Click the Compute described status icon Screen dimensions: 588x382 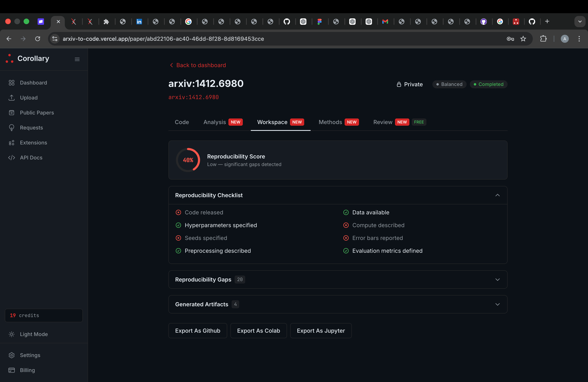coord(346,225)
